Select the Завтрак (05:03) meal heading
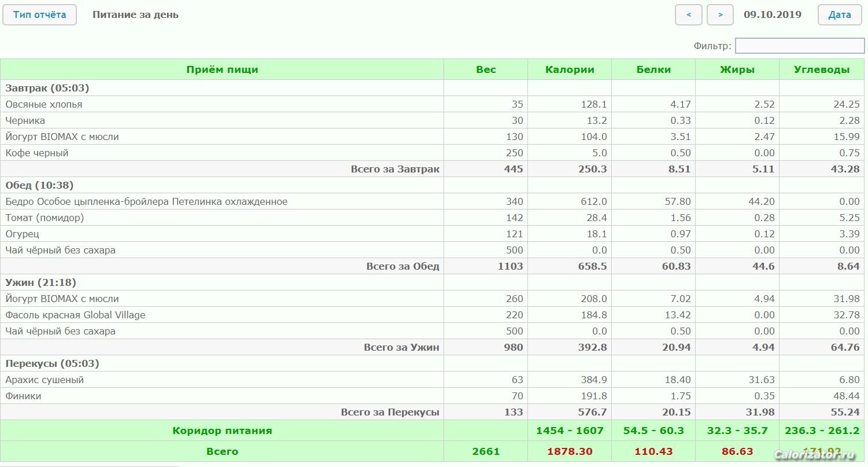This screenshot has width=868, height=467. click(x=47, y=88)
